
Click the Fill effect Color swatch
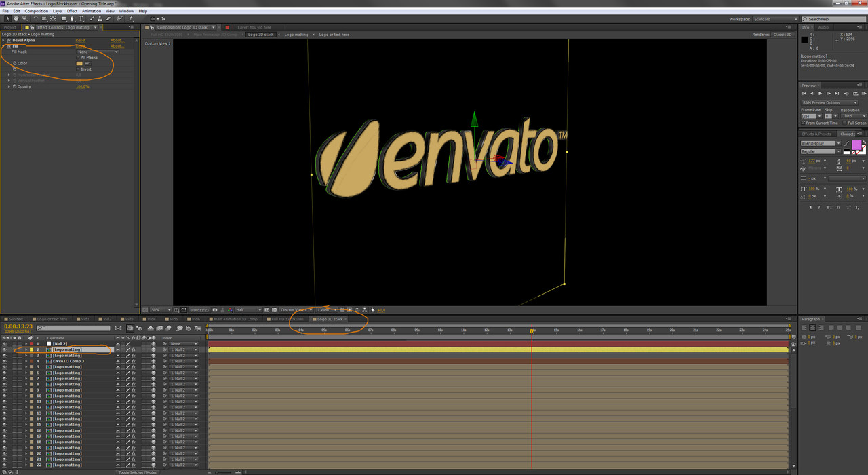[x=79, y=63]
